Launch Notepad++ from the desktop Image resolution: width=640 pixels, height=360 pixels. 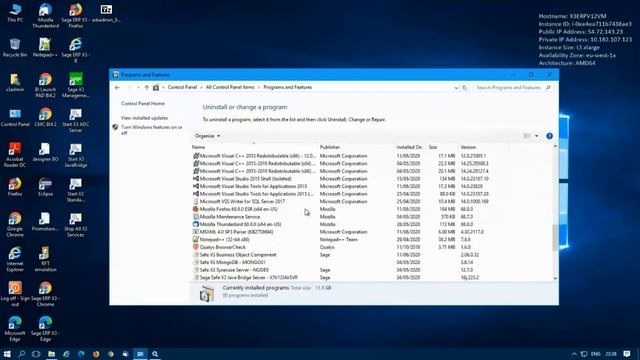[45, 48]
